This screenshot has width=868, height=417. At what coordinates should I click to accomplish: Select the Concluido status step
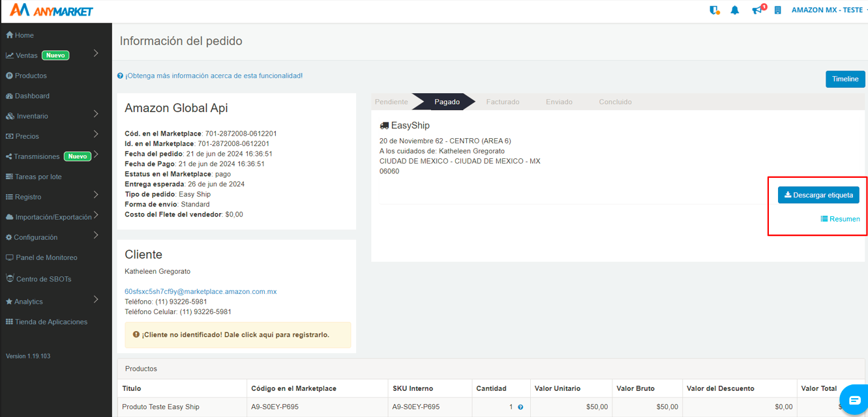615,102
